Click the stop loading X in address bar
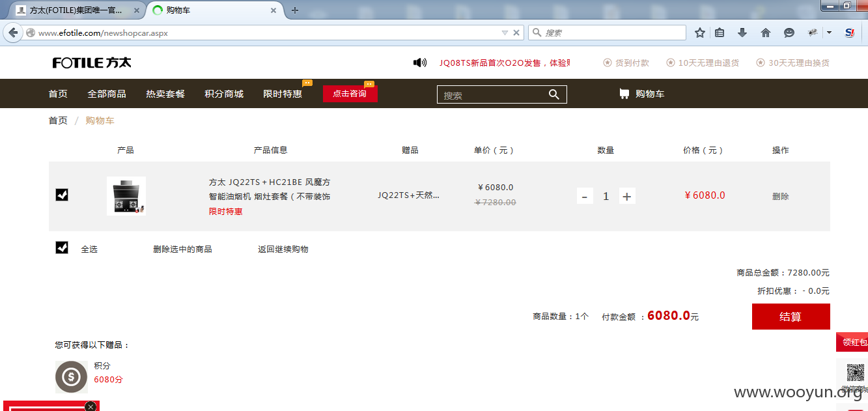The height and width of the screenshot is (411, 868). click(x=516, y=33)
